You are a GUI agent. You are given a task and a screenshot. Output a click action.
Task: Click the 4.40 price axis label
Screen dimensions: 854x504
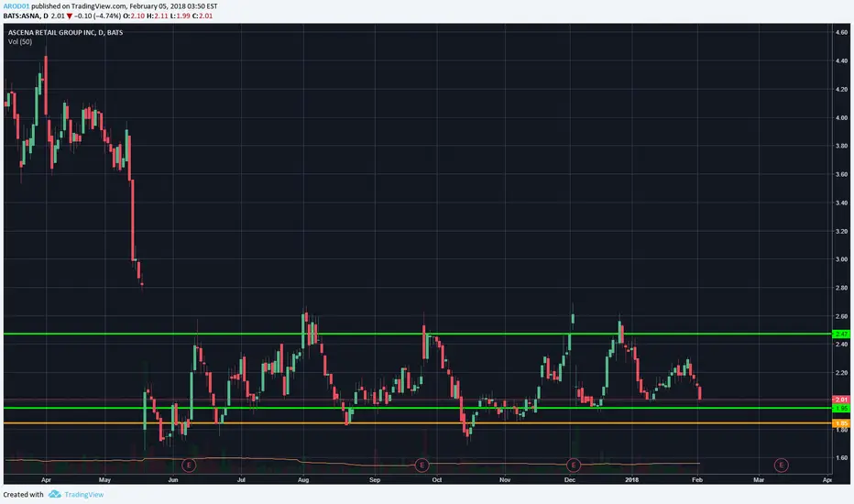pyautogui.click(x=841, y=61)
